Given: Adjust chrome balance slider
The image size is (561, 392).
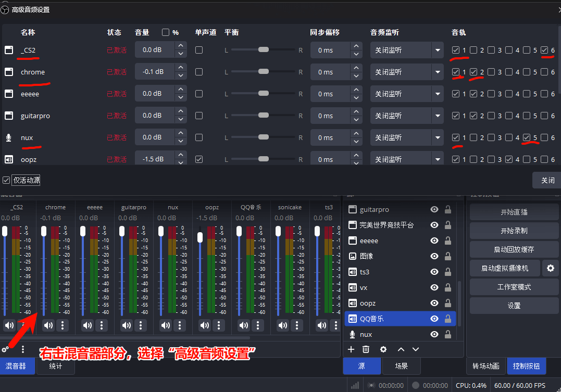Looking at the screenshot, I should [x=264, y=71].
